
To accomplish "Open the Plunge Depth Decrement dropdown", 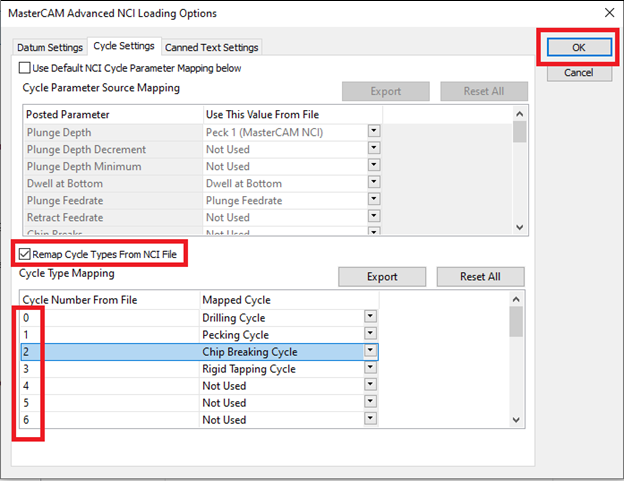I will click(374, 148).
